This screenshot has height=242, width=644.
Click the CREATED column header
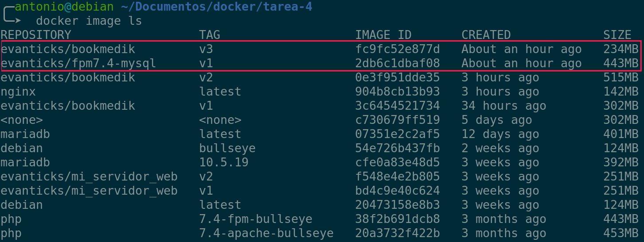click(x=486, y=35)
